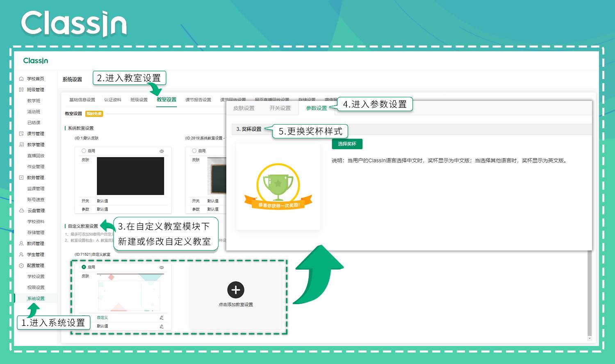Open 账号速查 in the sidebar
The image size is (615, 364).
(36, 200)
